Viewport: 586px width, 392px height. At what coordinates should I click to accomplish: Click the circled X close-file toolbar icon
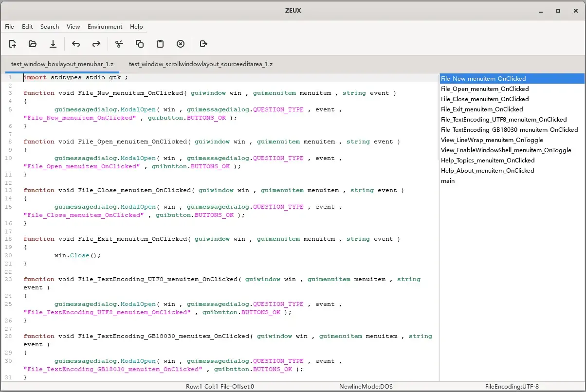181,44
